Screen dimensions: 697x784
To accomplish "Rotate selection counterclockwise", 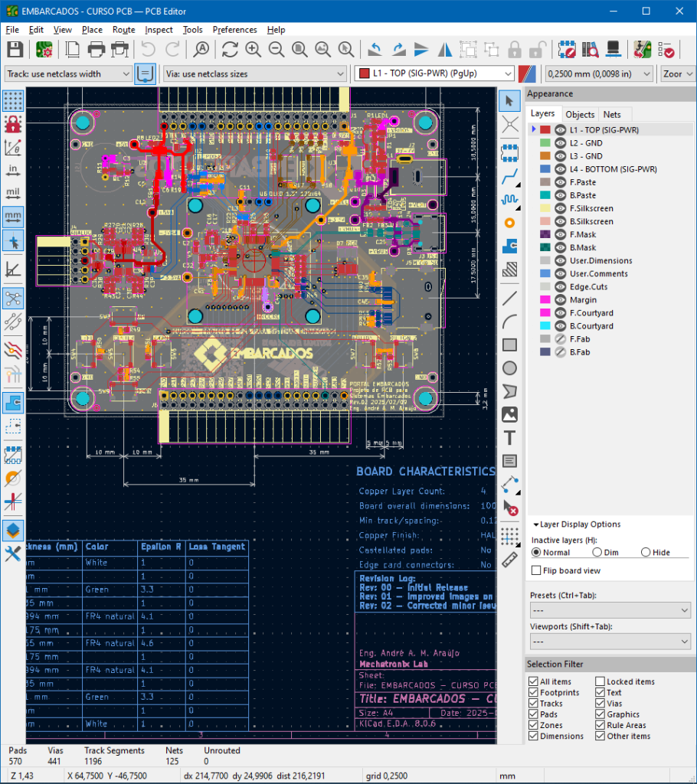I will [375, 50].
